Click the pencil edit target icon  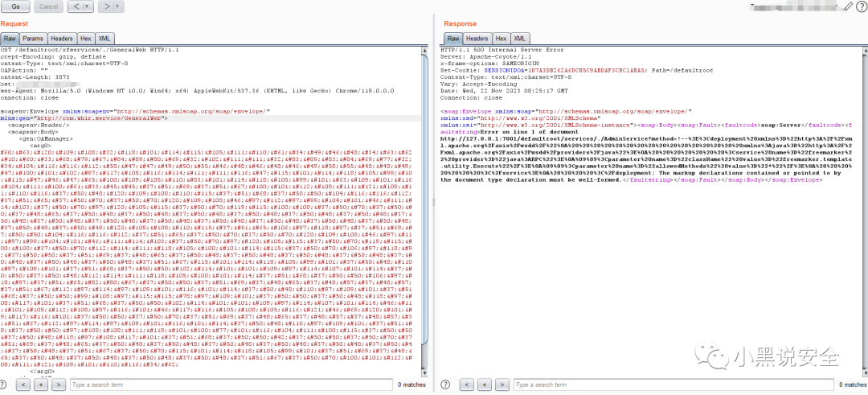[x=849, y=6]
